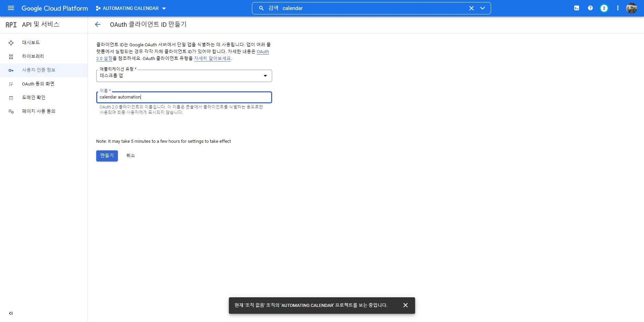Image resolution: width=644 pixels, height=322 pixels.
Task: Expand the search options chevron
Action: (x=482, y=8)
